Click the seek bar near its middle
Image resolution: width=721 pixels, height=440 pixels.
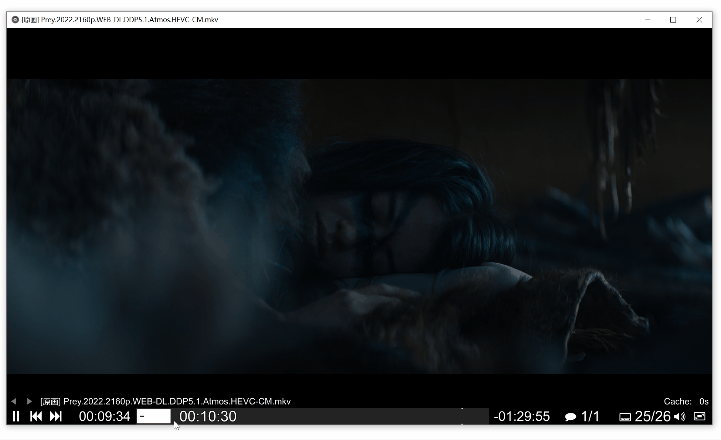(x=313, y=417)
